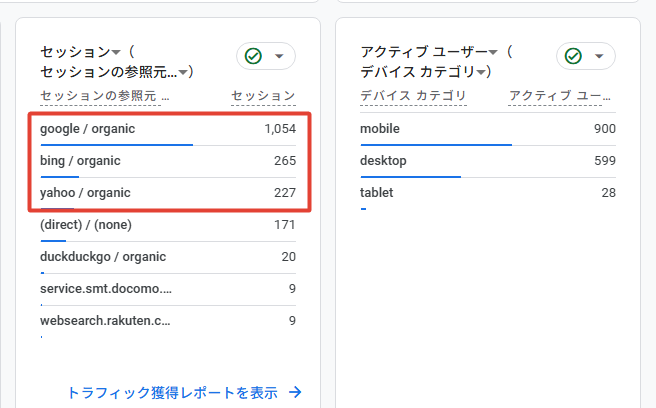The width and height of the screenshot is (656, 408).
Task: Select the (direct) / (none) row
Action: pos(168,226)
